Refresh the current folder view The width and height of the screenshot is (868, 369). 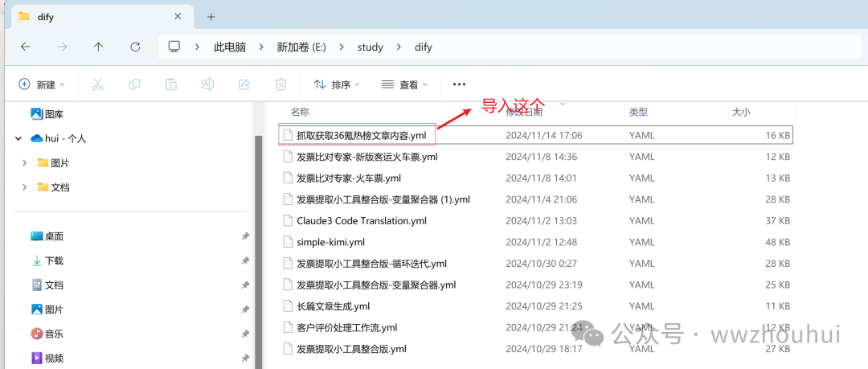pyautogui.click(x=135, y=47)
